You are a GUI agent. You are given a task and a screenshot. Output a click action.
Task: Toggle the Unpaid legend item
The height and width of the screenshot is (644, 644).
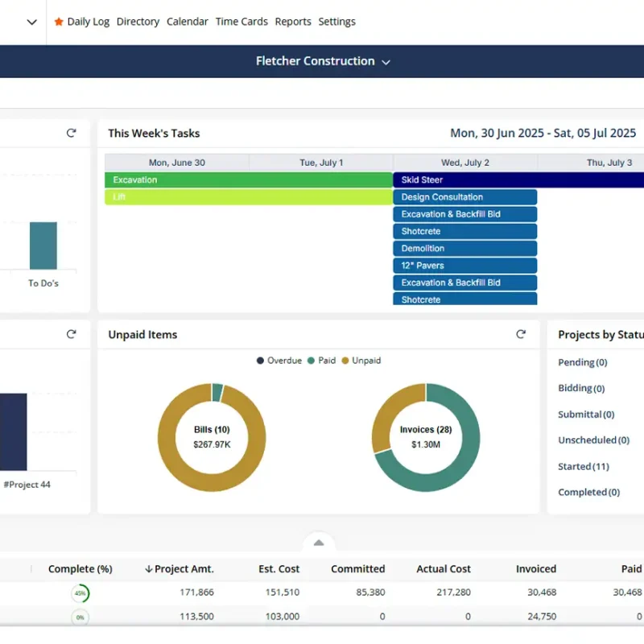click(x=361, y=361)
